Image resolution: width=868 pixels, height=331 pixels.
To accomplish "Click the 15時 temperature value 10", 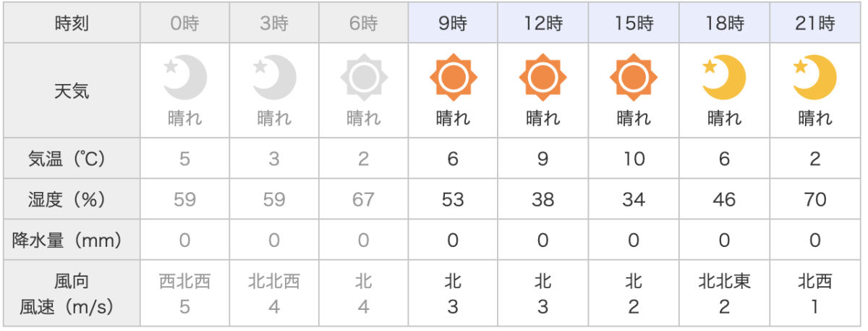I will pyautogui.click(x=634, y=159).
